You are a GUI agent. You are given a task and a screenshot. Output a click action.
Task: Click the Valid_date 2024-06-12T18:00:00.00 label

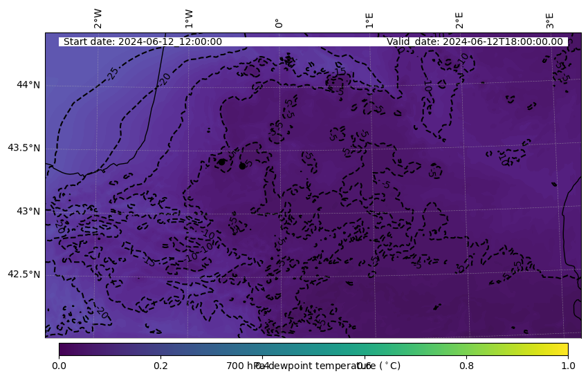[475, 41]
